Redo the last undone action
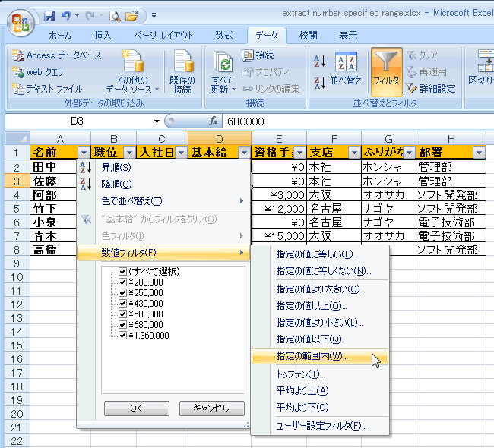Image resolution: width=494 pixels, height=448 pixels. [90, 15]
